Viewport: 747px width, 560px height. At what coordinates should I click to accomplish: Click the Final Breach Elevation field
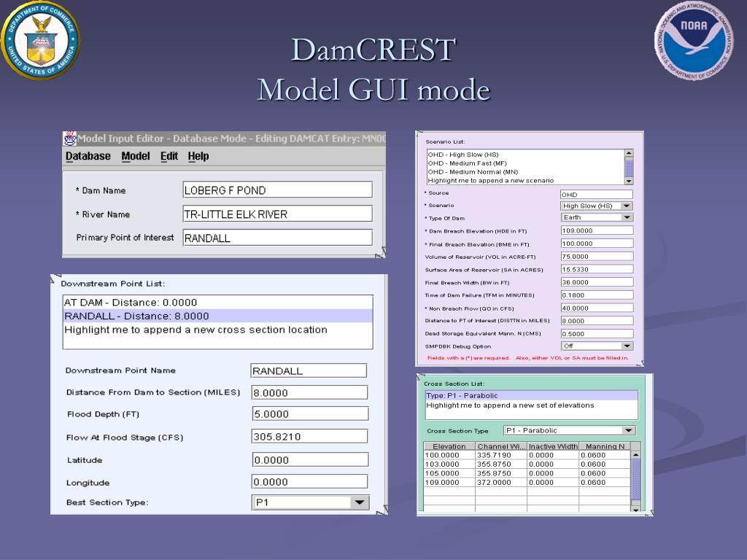pyautogui.click(x=597, y=244)
